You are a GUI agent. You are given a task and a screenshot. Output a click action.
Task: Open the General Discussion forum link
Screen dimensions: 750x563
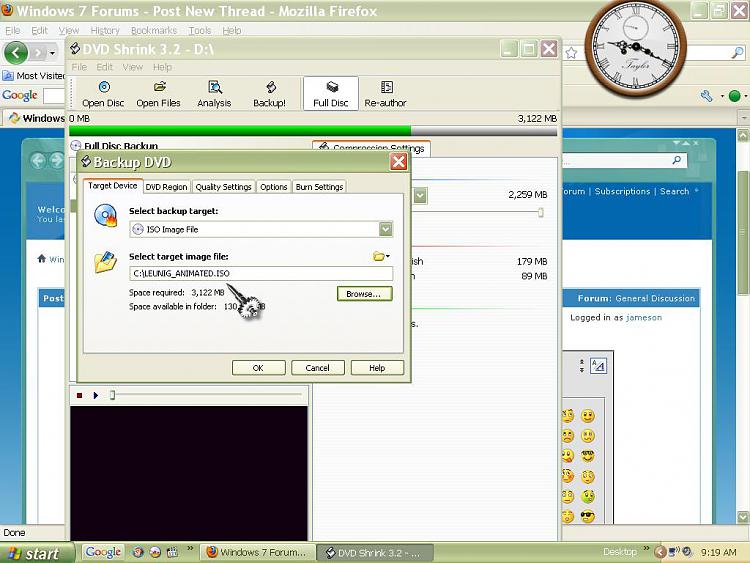[655, 298]
